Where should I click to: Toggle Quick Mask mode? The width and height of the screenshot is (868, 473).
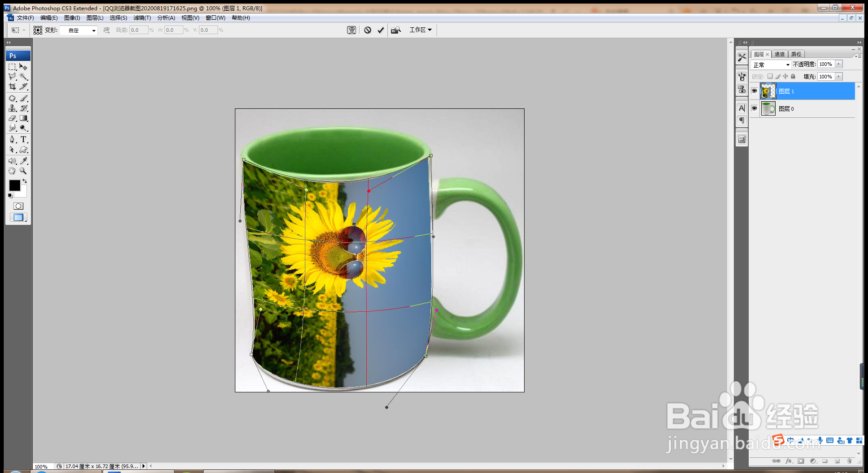click(x=18, y=206)
